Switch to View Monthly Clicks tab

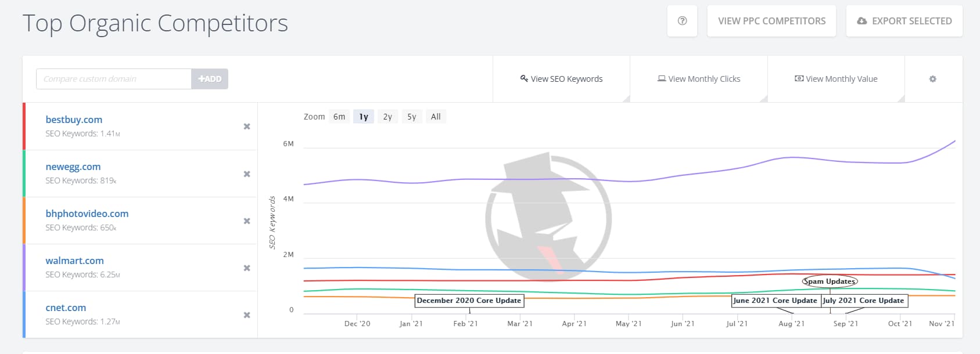tap(699, 79)
